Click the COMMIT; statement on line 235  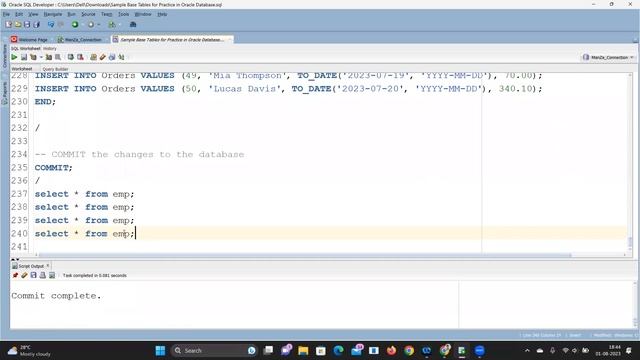[53, 168]
